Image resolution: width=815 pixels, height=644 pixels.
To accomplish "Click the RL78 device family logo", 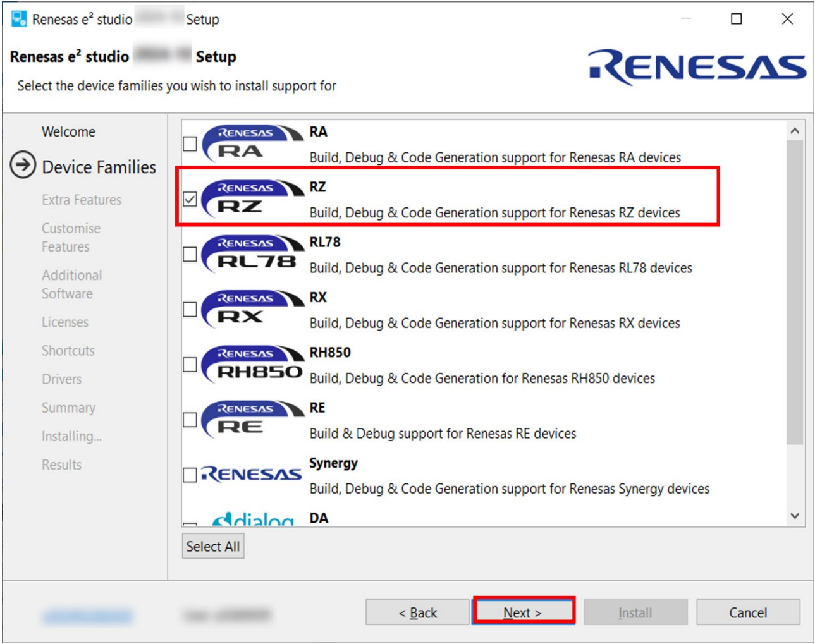I will pos(252,253).
